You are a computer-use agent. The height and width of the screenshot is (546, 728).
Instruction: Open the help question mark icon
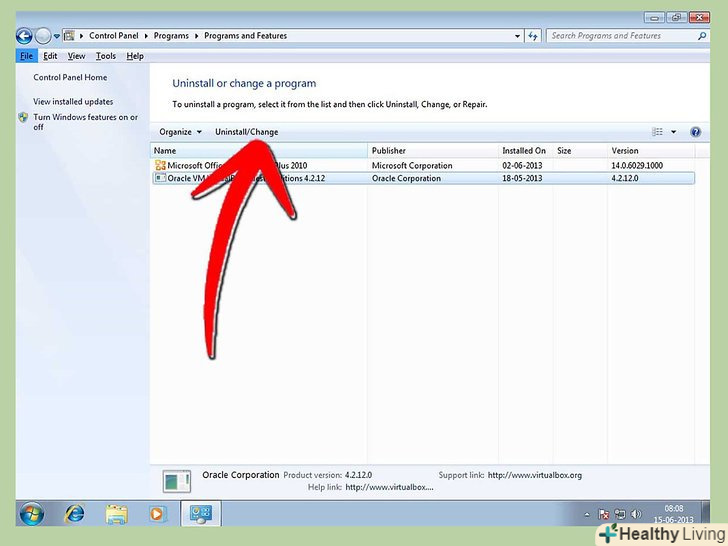pyautogui.click(x=694, y=132)
